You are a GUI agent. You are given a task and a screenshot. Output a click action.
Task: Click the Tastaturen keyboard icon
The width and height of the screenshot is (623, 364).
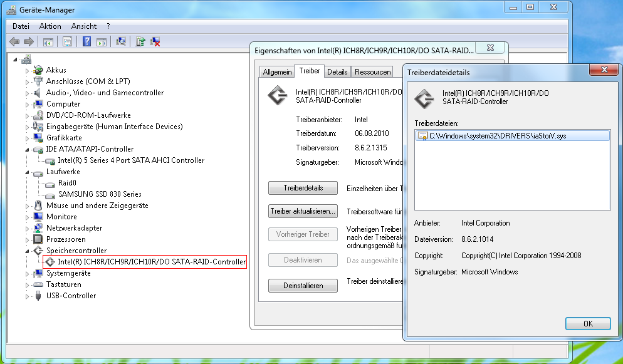pos(38,284)
